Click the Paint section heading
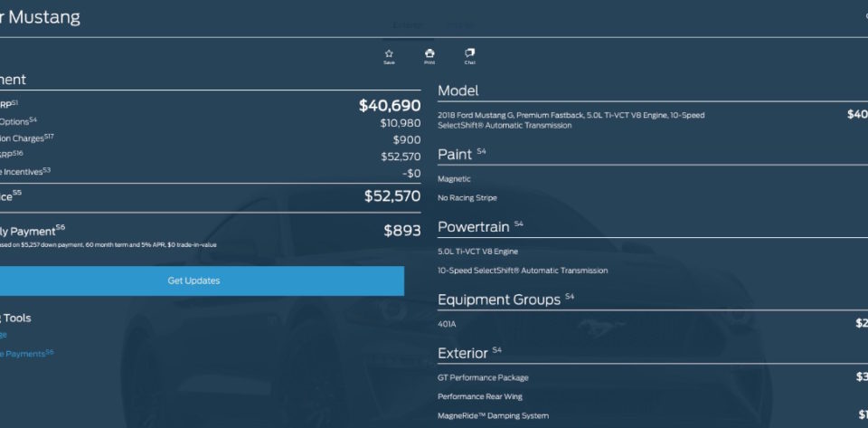Viewport: 868px width, 428px height. [455, 155]
